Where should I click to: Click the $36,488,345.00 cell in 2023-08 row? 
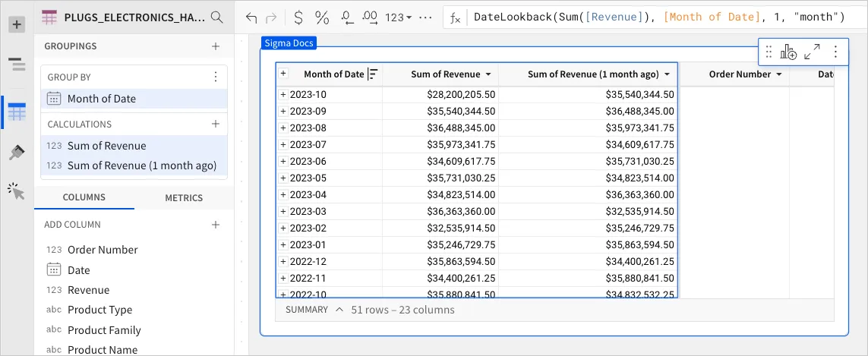click(440, 128)
